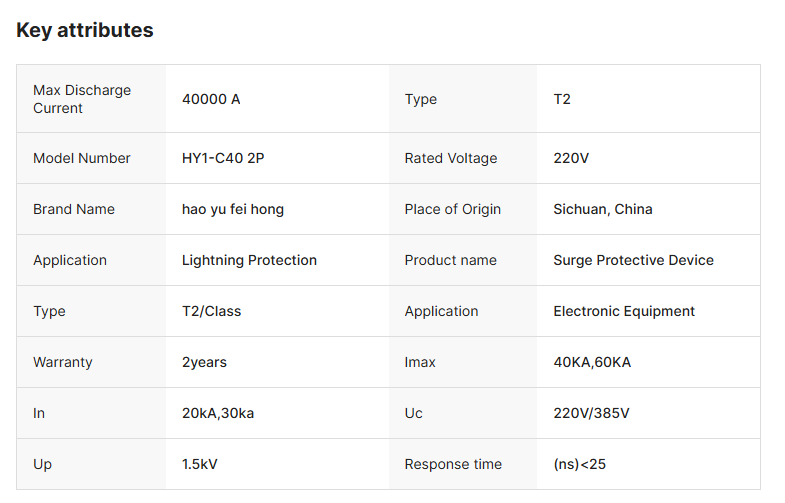
Task: Select the 40000 A value cell
Action: (x=211, y=99)
